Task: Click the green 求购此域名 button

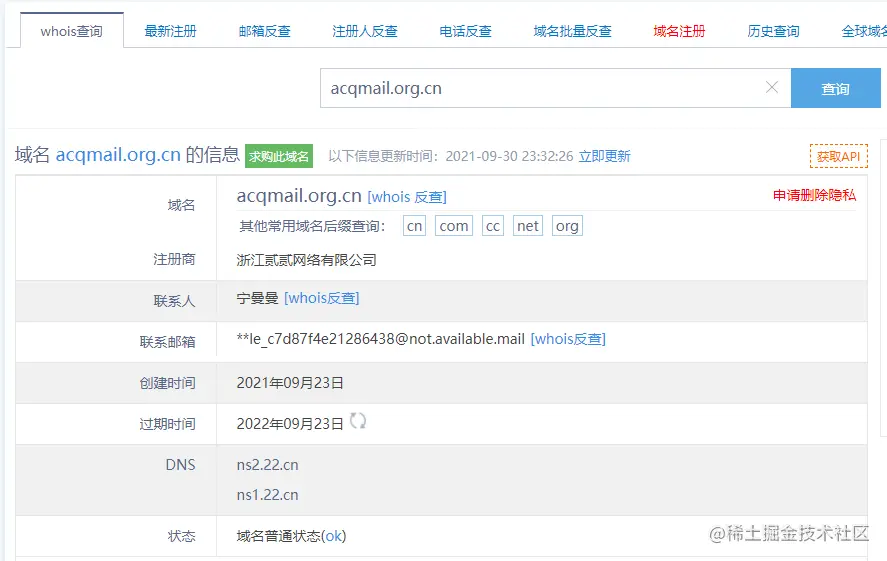Action: point(279,156)
